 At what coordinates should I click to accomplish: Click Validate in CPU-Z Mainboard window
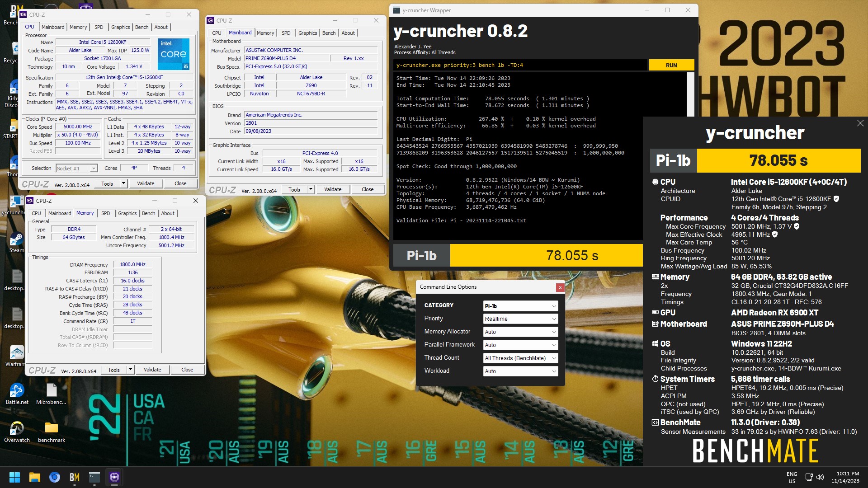[x=333, y=189]
